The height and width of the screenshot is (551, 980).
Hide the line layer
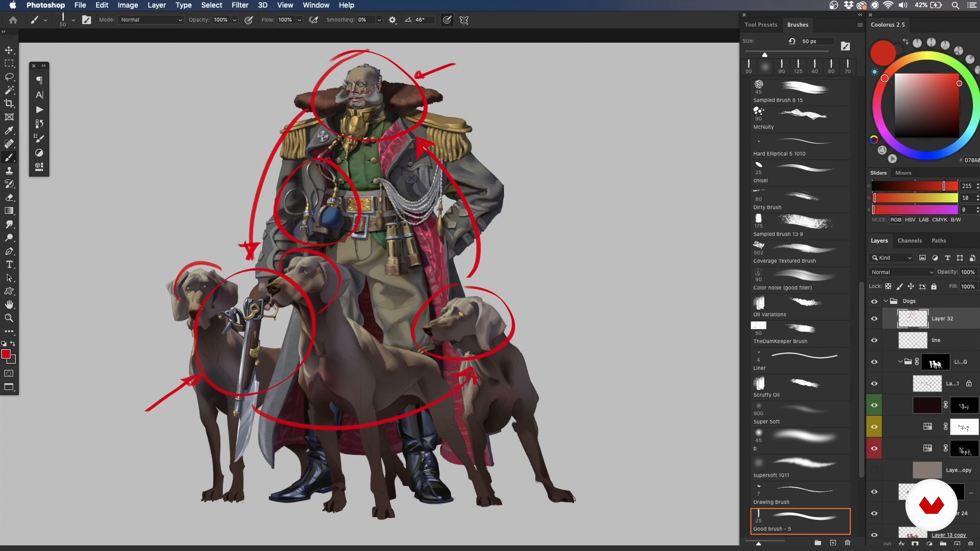point(874,340)
